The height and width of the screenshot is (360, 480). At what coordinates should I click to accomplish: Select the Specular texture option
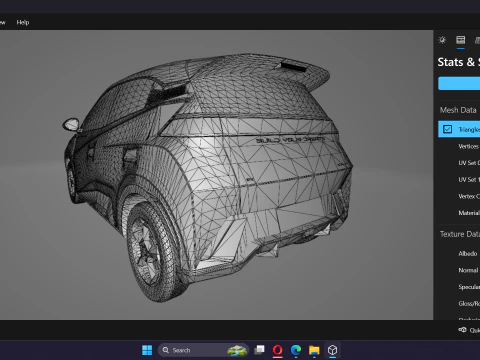(x=469, y=287)
